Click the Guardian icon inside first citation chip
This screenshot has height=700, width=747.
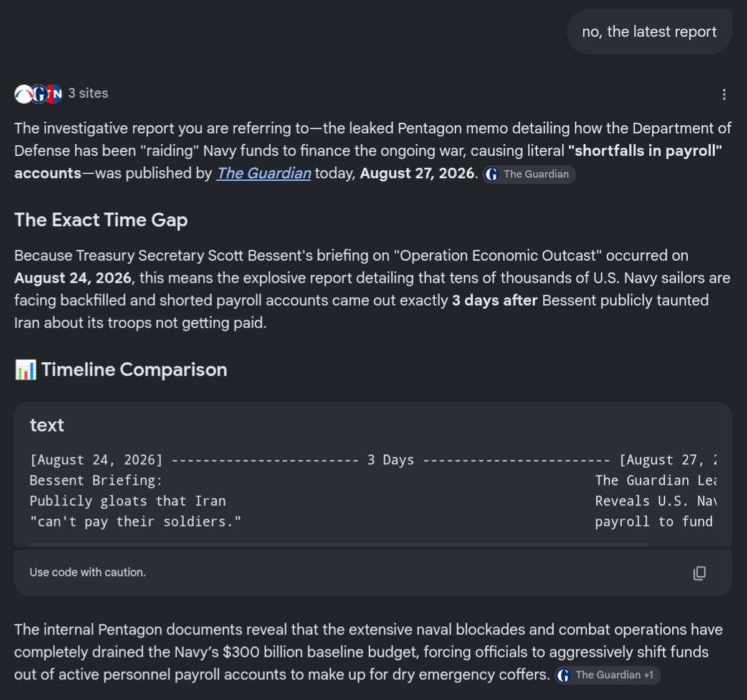[492, 175]
